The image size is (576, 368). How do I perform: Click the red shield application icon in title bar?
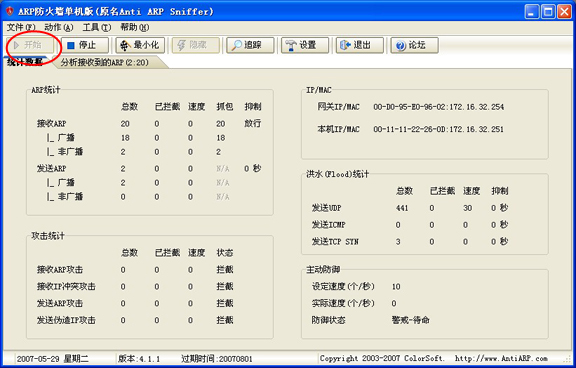coord(10,11)
